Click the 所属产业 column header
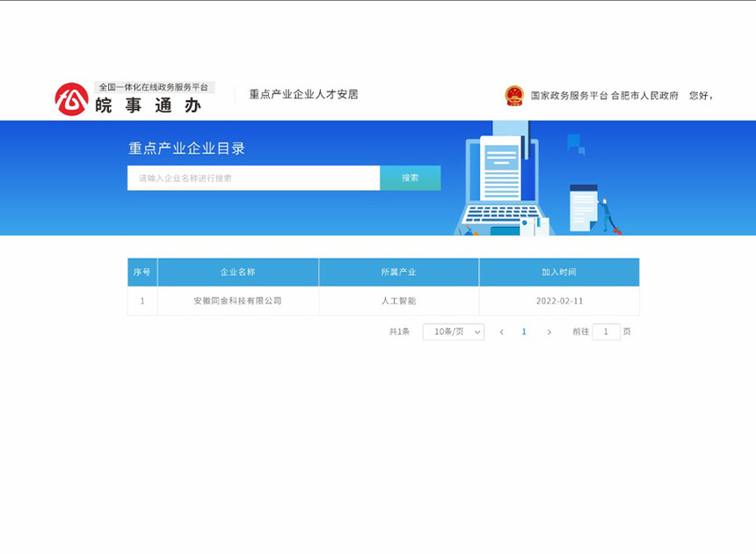This screenshot has height=554, width=756. [x=398, y=273]
